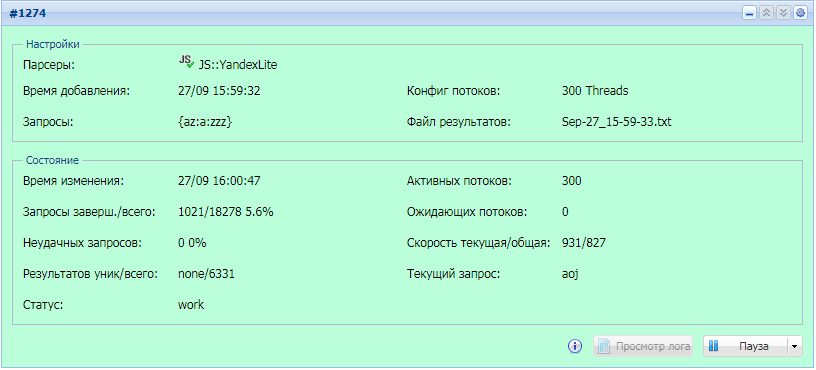Collapse task panel #1274 with the minus icon
Screen dimensions: 816x370
coord(749,14)
